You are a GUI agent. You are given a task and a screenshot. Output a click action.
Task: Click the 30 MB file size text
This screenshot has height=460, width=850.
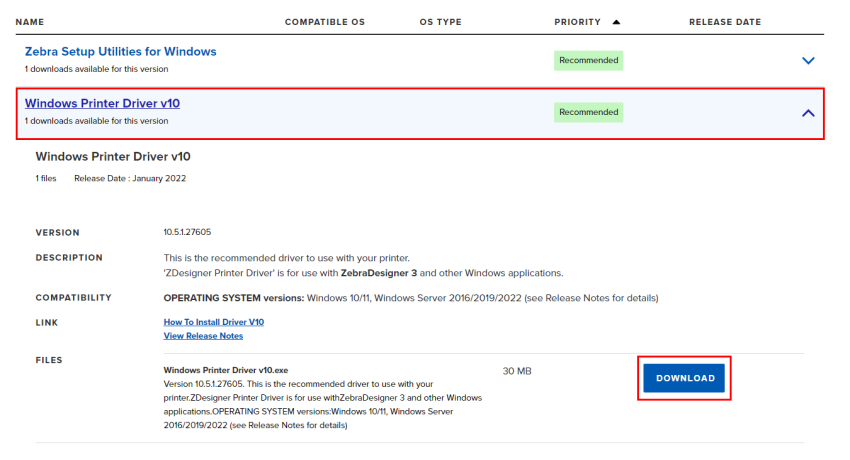click(x=517, y=371)
